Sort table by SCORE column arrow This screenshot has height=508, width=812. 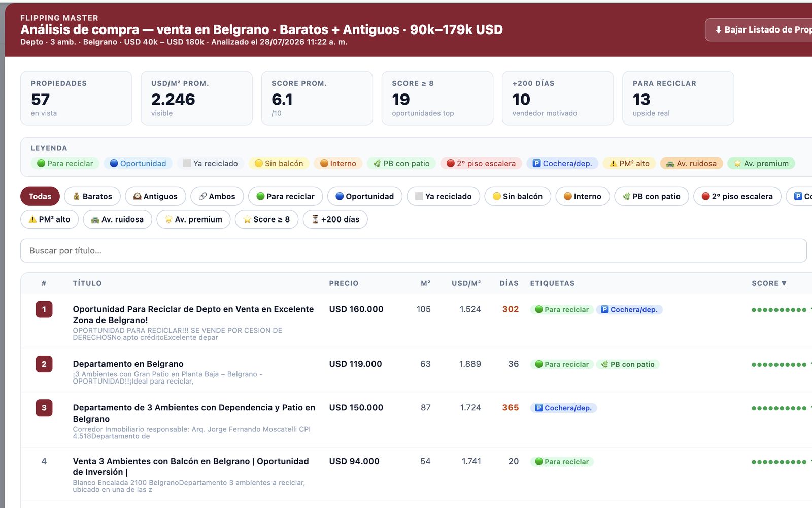tap(769, 283)
